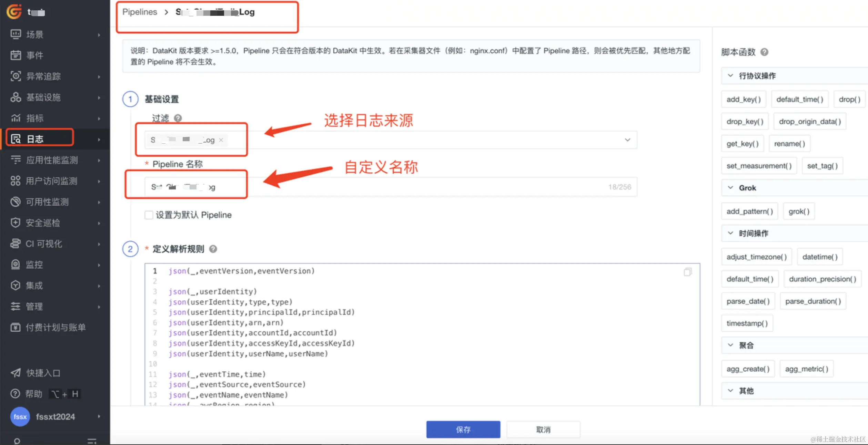Screen dimensions: 868x445
Task: Click help icon next to 定义解析规则
Action: point(213,249)
